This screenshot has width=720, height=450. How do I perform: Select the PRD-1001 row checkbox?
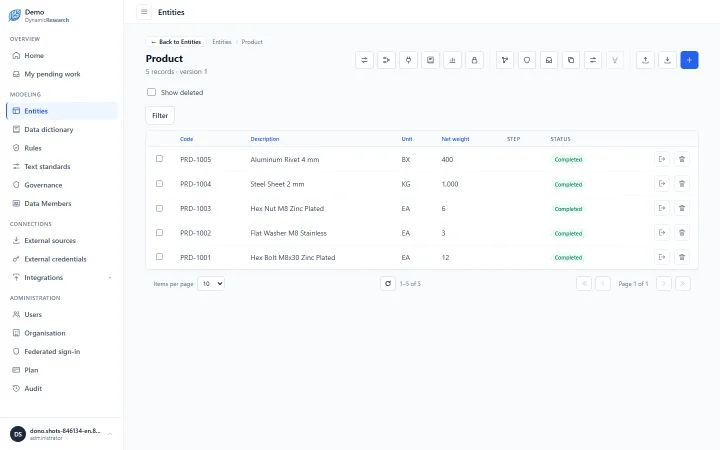coord(159,257)
